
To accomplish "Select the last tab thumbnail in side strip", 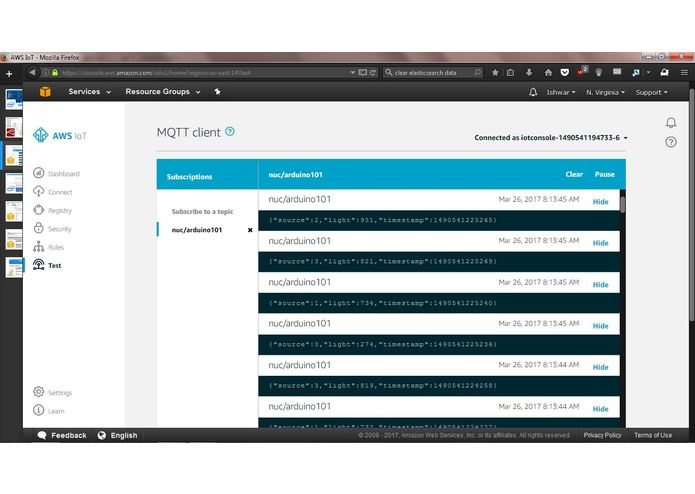I will [x=13, y=268].
